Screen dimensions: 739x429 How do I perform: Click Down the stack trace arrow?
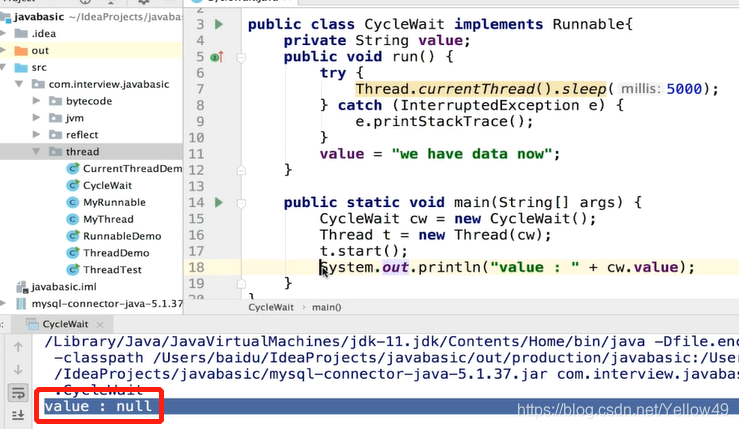(18, 370)
